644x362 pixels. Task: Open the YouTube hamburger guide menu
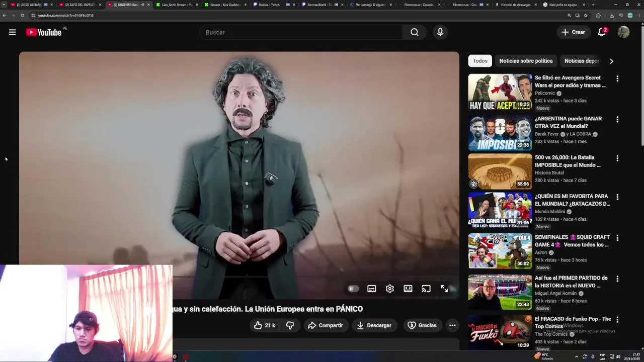pos(12,32)
